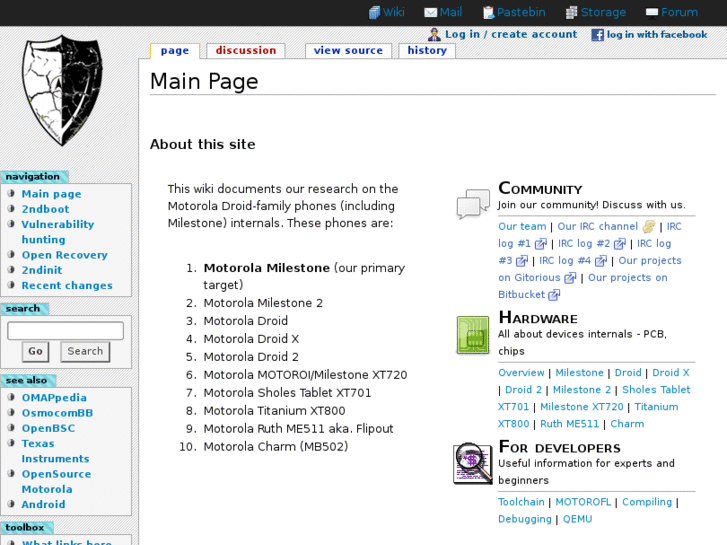Click external link icon after IRC log #4

pos(601,261)
